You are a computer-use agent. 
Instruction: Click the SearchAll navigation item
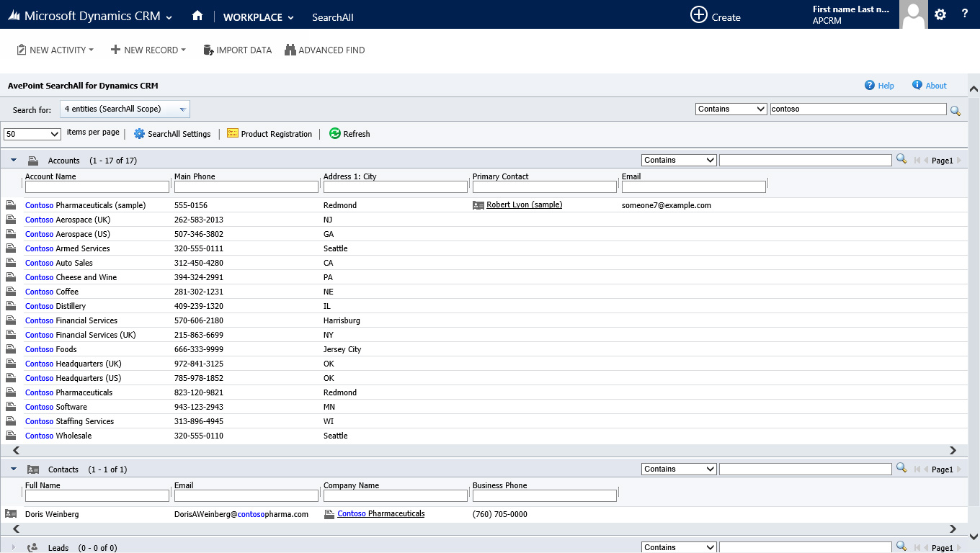pyautogui.click(x=332, y=17)
